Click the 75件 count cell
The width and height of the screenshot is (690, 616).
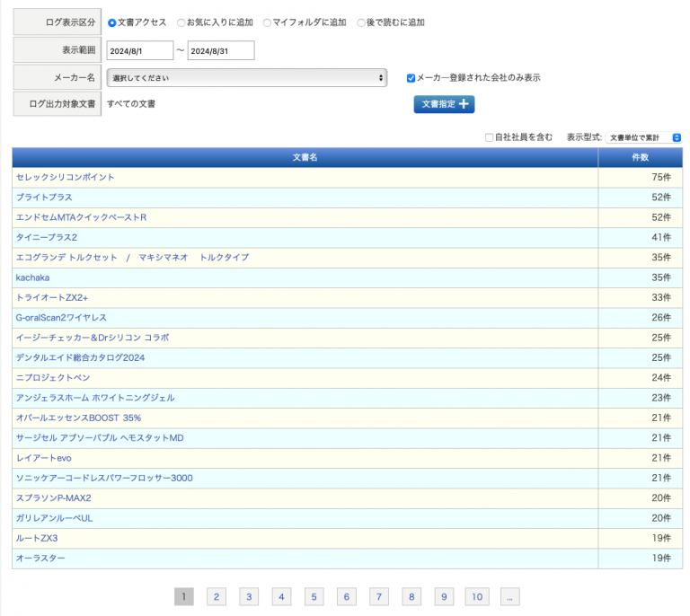click(x=641, y=177)
